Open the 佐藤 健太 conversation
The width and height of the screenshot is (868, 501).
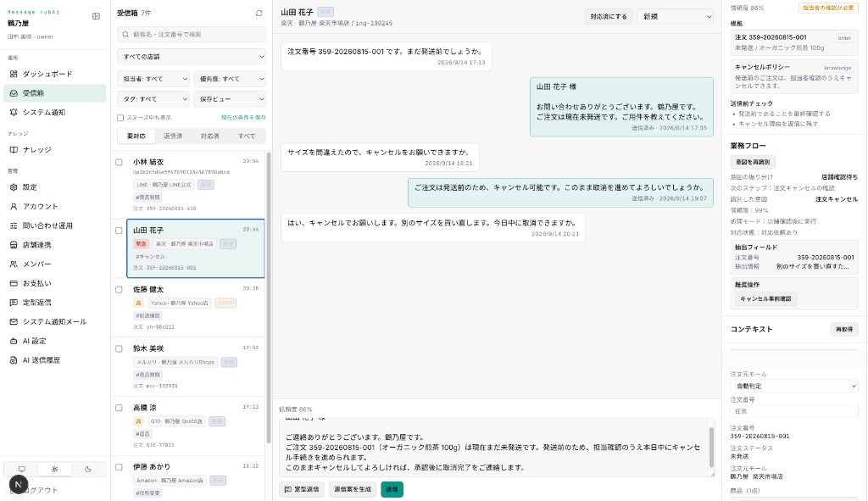click(196, 307)
